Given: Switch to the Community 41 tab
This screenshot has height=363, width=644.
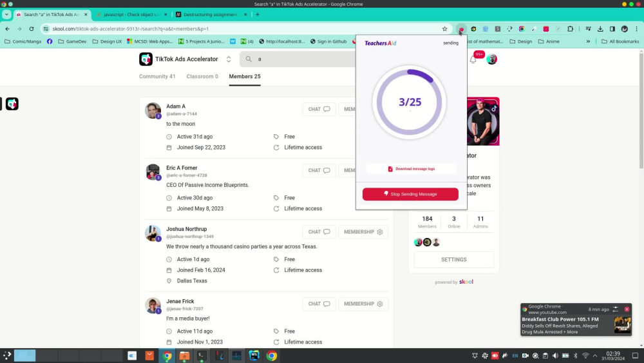Looking at the screenshot, I should [x=157, y=77].
